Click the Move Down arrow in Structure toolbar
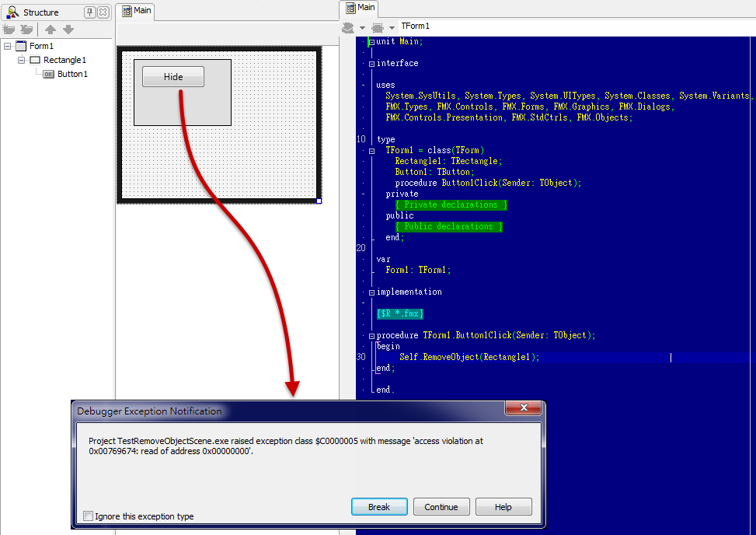This screenshot has height=535, width=756. [x=68, y=30]
